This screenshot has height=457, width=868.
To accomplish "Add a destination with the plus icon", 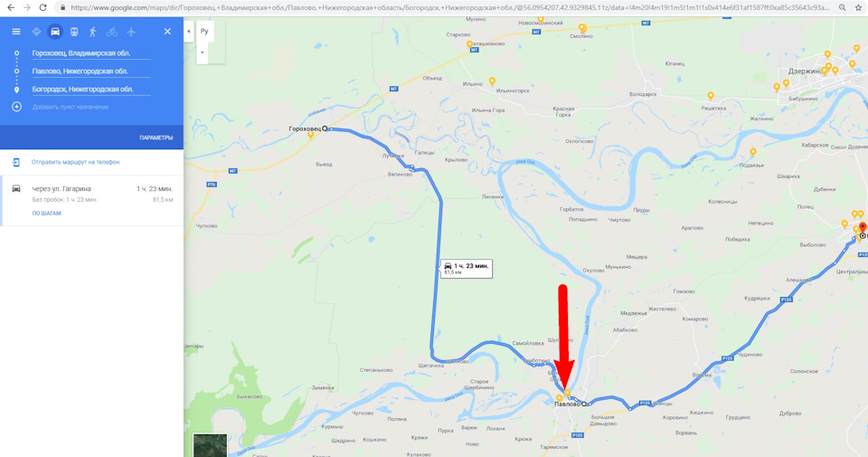I will click(x=16, y=107).
